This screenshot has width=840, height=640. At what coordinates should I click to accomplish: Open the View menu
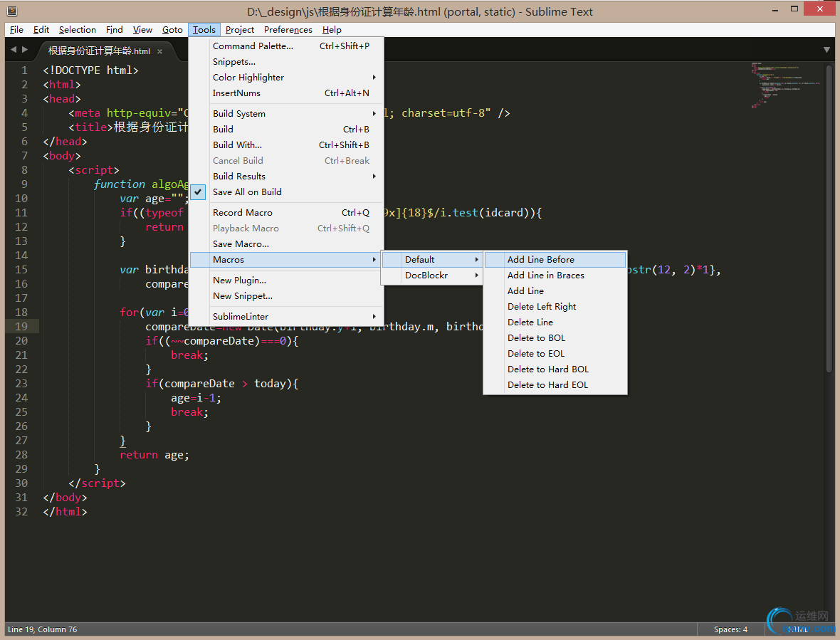pos(142,30)
